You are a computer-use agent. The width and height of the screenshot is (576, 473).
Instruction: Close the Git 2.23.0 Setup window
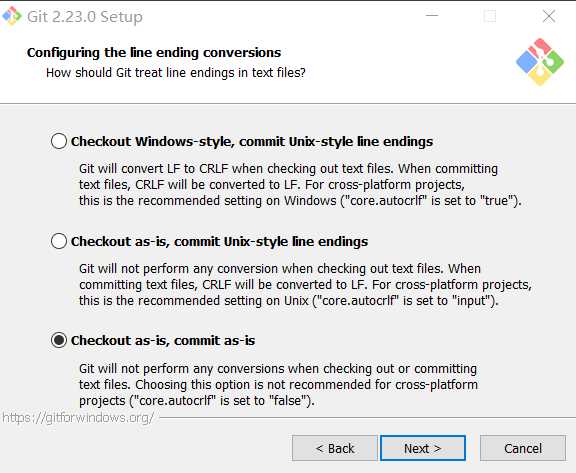[549, 16]
